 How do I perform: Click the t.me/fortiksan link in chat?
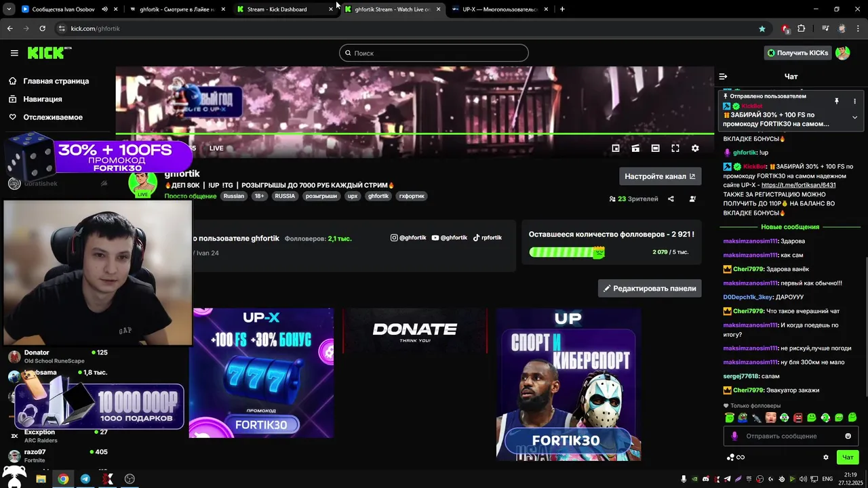[x=798, y=185]
